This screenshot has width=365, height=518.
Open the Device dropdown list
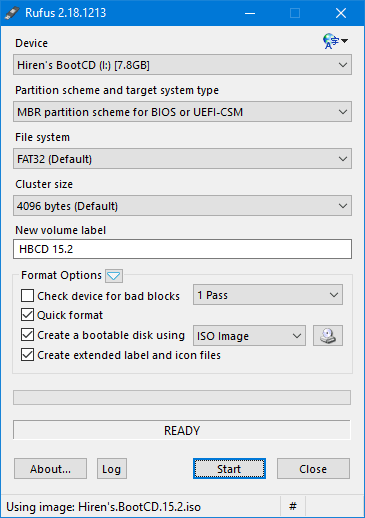click(182, 65)
